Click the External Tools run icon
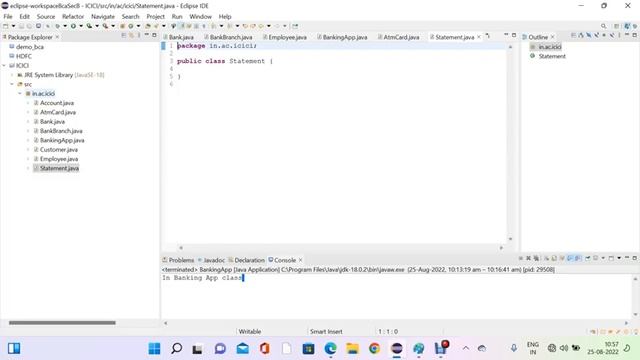This screenshot has height=360, width=640. pos(105,26)
